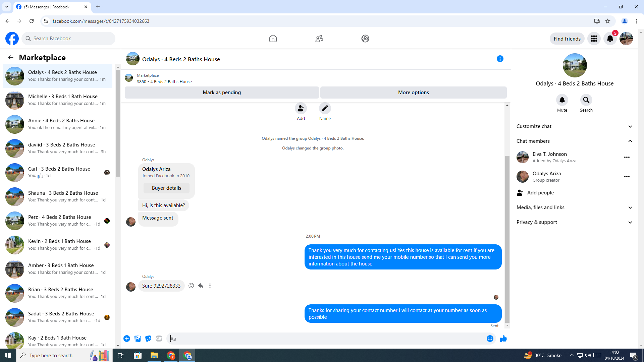Click the More options button

(414, 93)
